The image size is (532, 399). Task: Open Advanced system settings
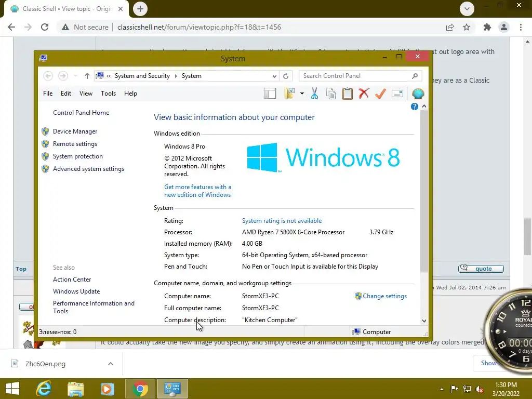click(88, 169)
